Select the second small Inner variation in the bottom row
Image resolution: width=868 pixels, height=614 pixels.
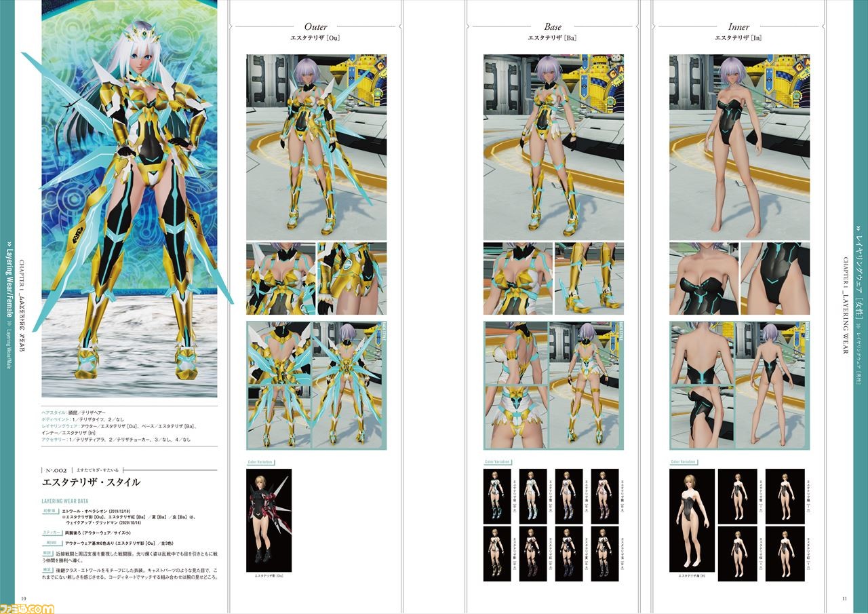[x=785, y=554]
